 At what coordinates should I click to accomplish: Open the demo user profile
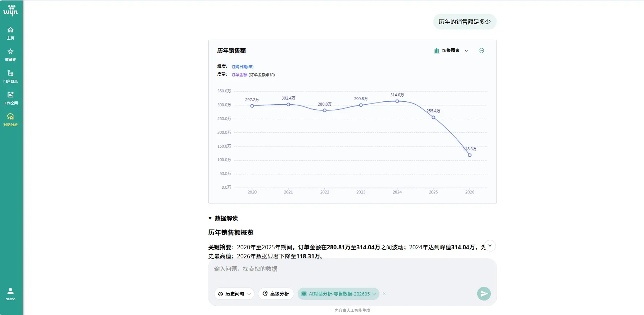point(10,294)
